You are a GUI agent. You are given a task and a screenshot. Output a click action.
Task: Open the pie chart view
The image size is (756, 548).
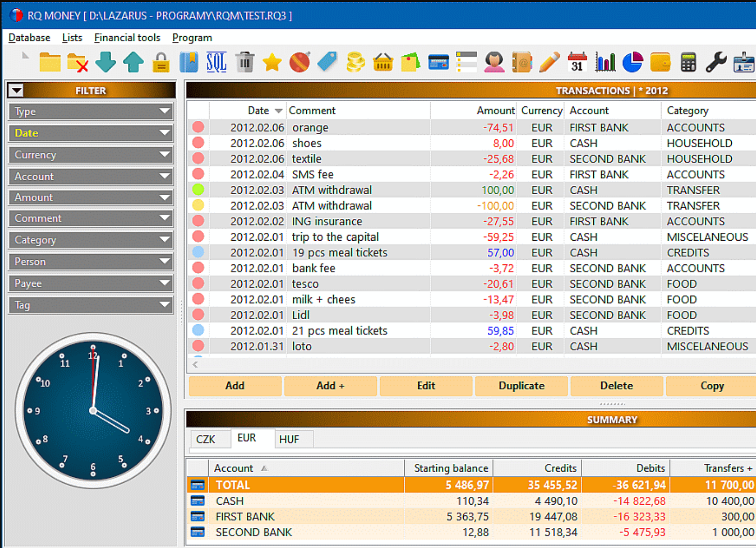click(632, 62)
